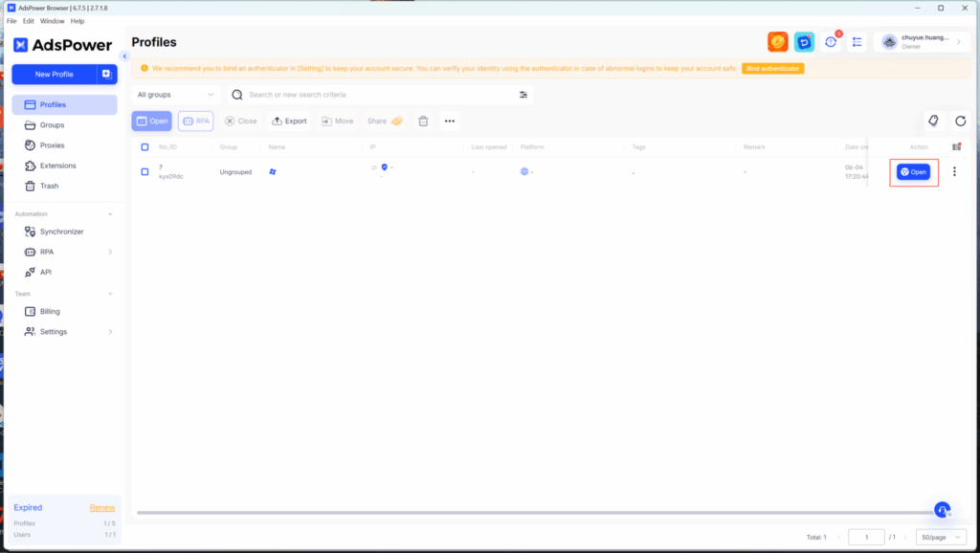
Task: Open the update icon with red badge
Action: pyautogui.click(x=831, y=42)
